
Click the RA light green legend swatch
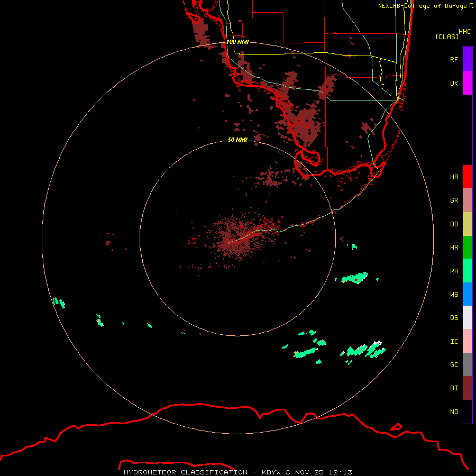(x=467, y=271)
